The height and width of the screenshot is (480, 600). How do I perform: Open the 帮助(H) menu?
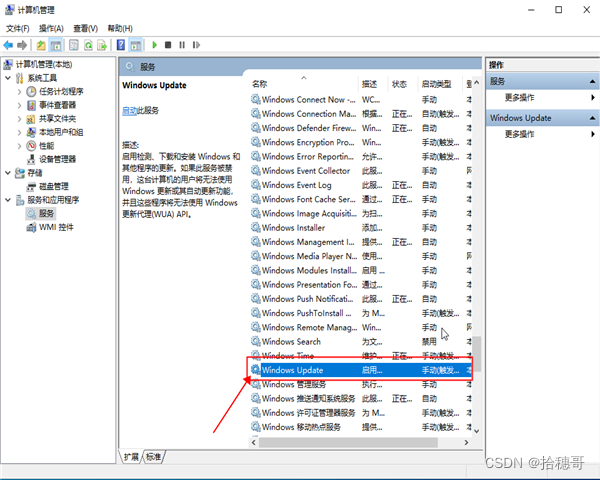tap(120, 28)
